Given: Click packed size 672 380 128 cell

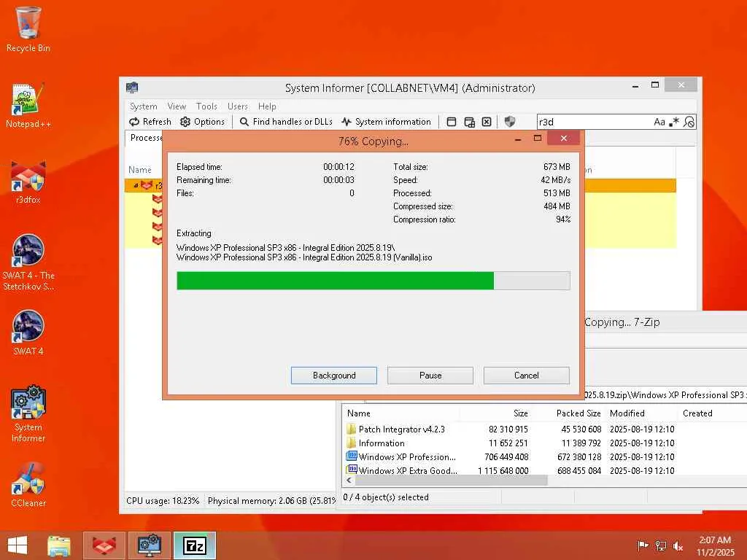Looking at the screenshot, I should [579, 457].
